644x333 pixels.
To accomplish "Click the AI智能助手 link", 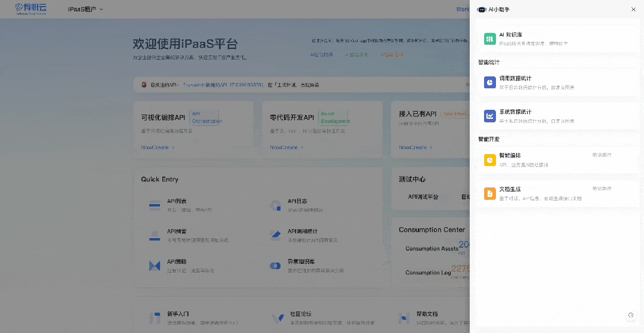I will [322, 55].
